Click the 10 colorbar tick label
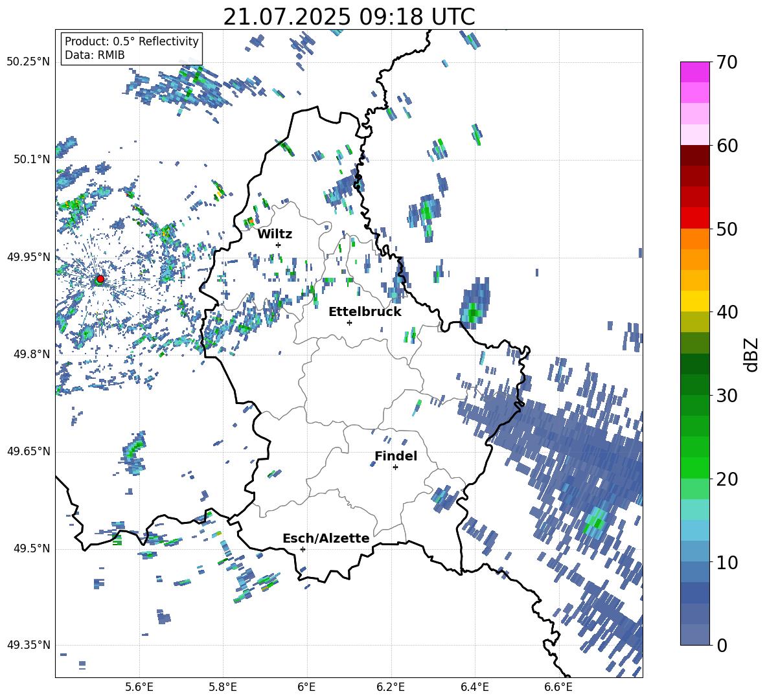Viewport: 767px width, 700px height. coord(726,563)
